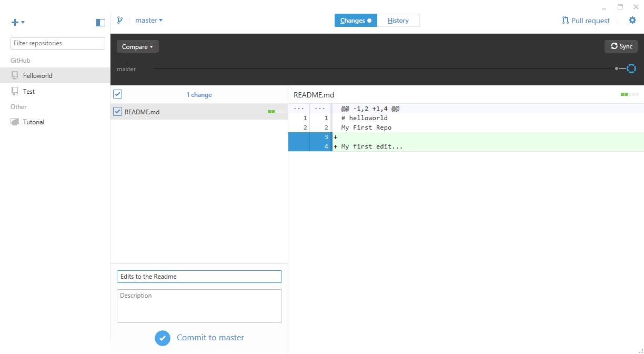This screenshot has width=644, height=354.
Task: Click the commit checkmark circle icon
Action: 163,338
